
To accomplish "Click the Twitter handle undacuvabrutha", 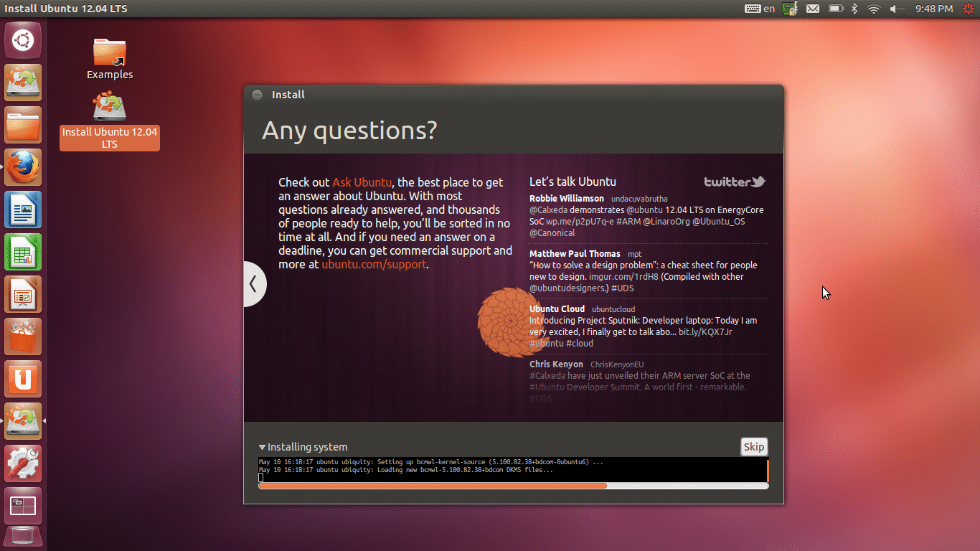I will [639, 199].
